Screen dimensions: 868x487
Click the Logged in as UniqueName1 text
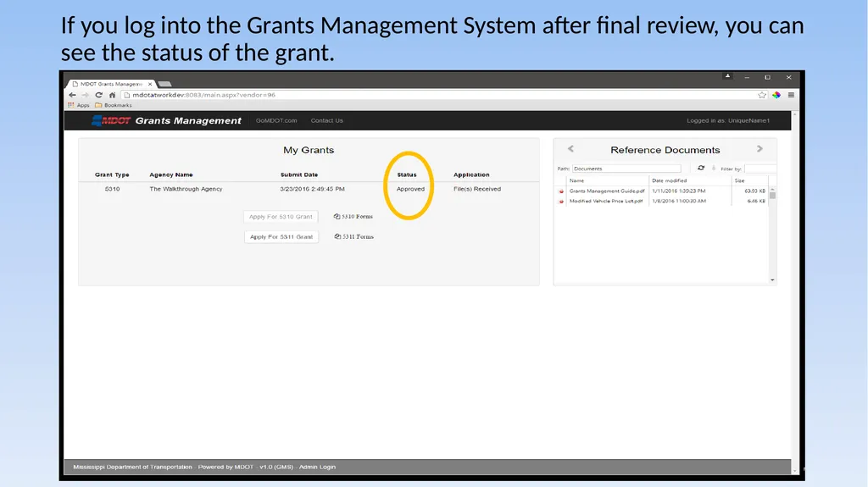pyautogui.click(x=728, y=120)
